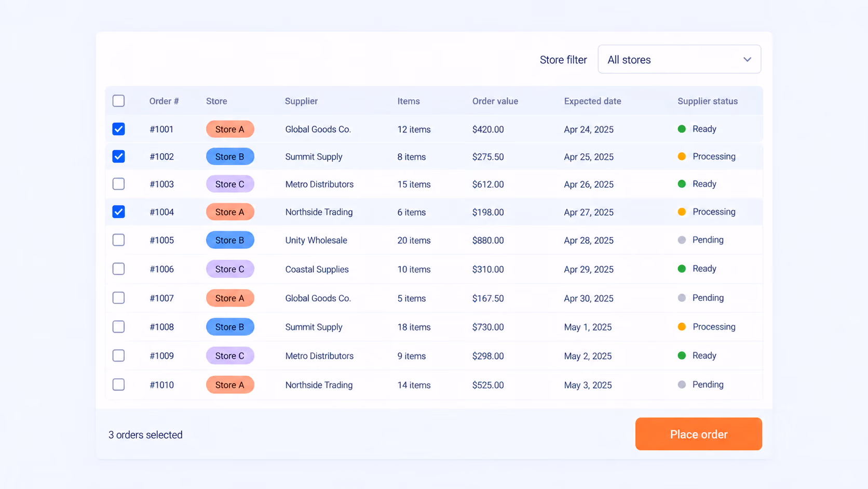This screenshot has width=868, height=489.
Task: Uncheck order #1001 checkbox
Action: point(118,129)
